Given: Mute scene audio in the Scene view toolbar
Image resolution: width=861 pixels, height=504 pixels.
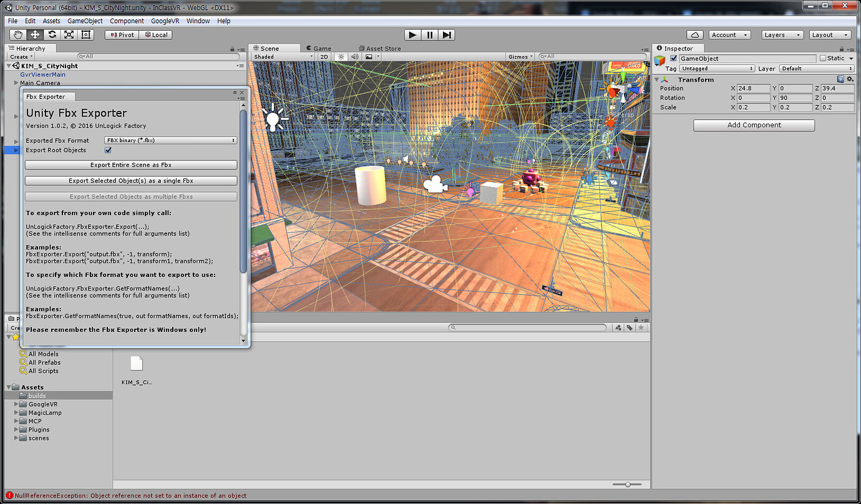Looking at the screenshot, I should click(x=354, y=56).
